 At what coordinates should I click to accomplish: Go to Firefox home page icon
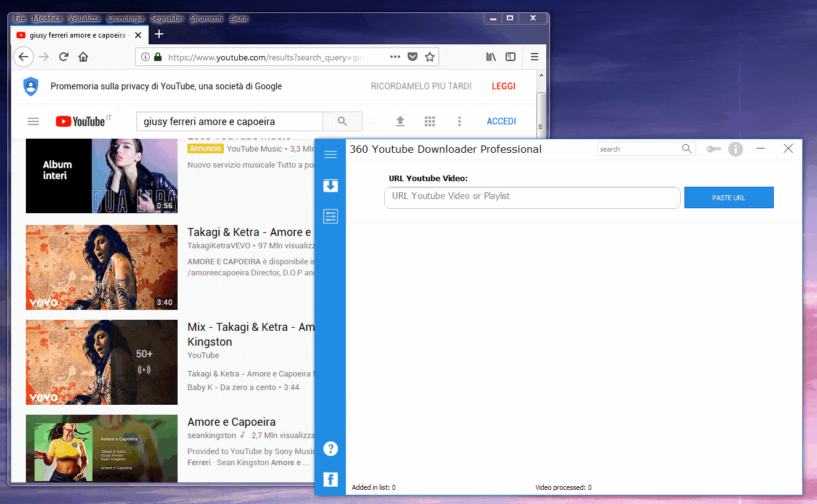click(83, 57)
